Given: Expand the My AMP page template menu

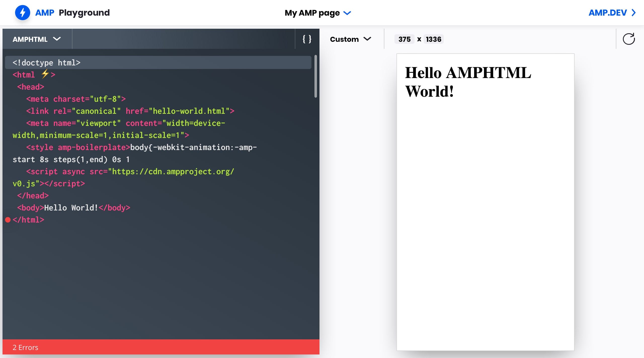Looking at the screenshot, I should [x=318, y=13].
